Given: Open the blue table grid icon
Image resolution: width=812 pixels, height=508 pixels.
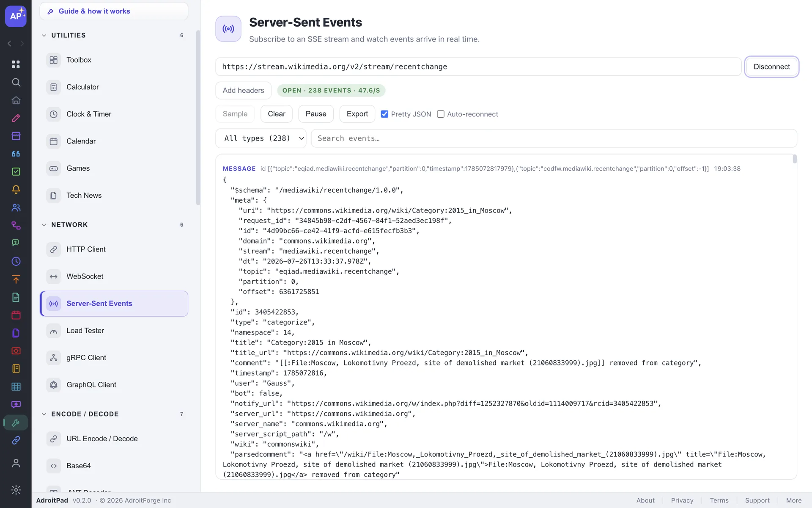Looking at the screenshot, I should click(16, 387).
